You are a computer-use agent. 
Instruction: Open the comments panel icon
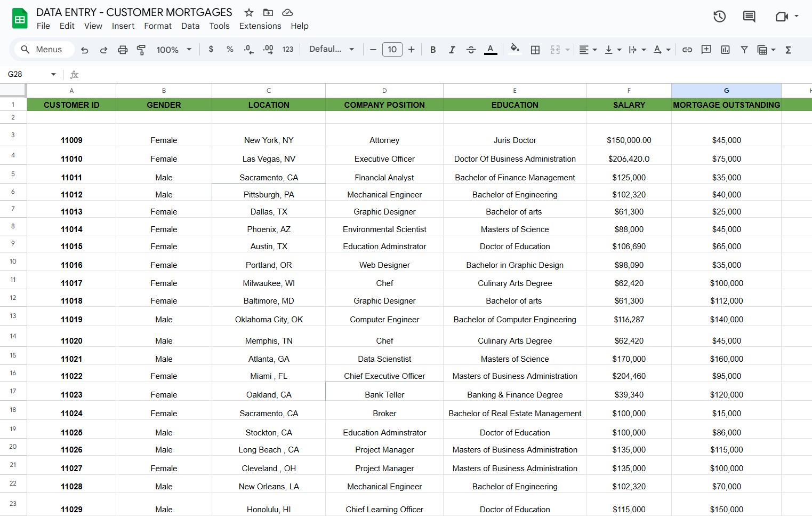coord(749,17)
